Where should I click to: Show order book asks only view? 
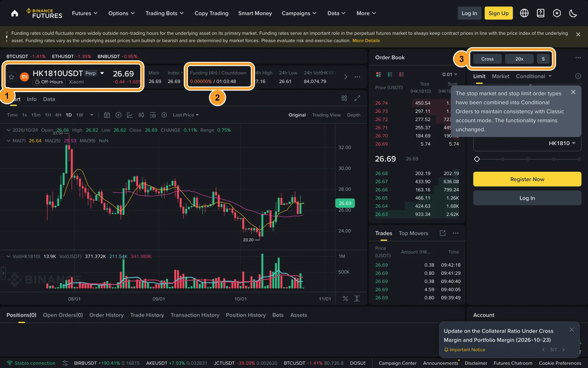click(401, 74)
